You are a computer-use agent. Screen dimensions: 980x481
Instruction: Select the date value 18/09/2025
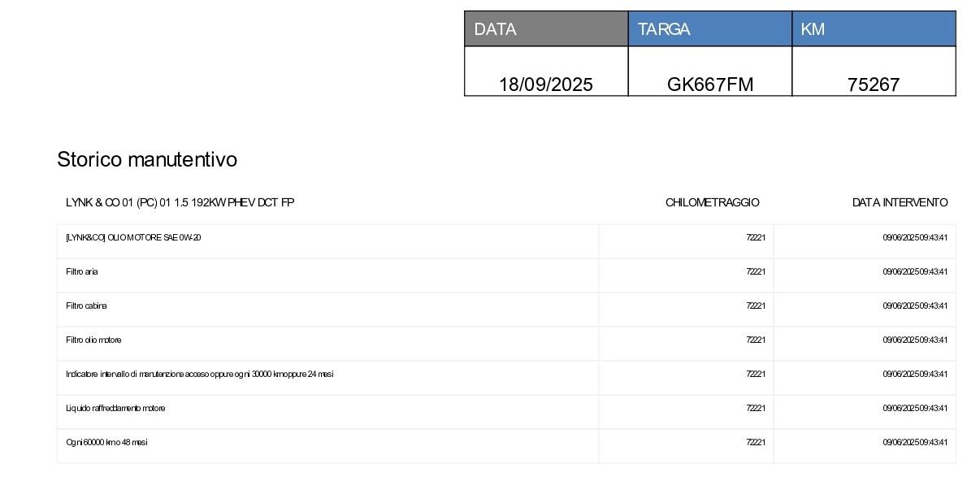click(x=545, y=84)
